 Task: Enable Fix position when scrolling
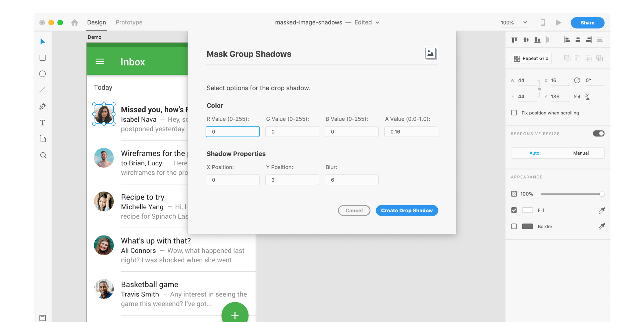[x=514, y=113]
